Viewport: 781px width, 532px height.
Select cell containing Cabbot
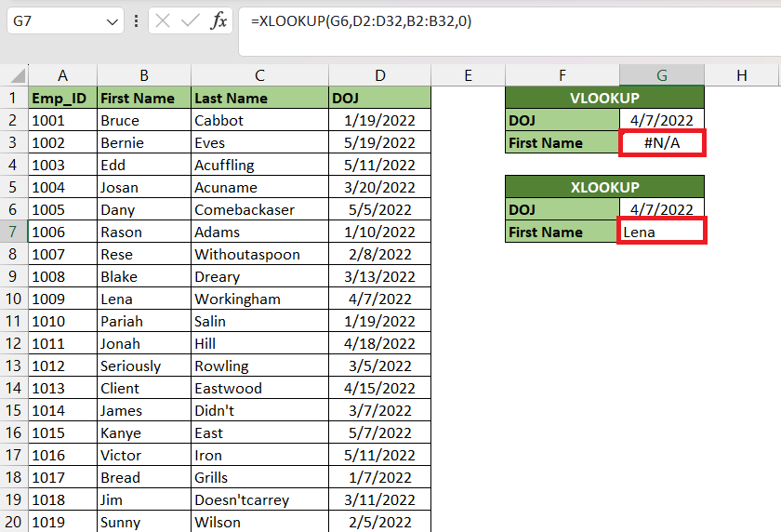pos(259,120)
